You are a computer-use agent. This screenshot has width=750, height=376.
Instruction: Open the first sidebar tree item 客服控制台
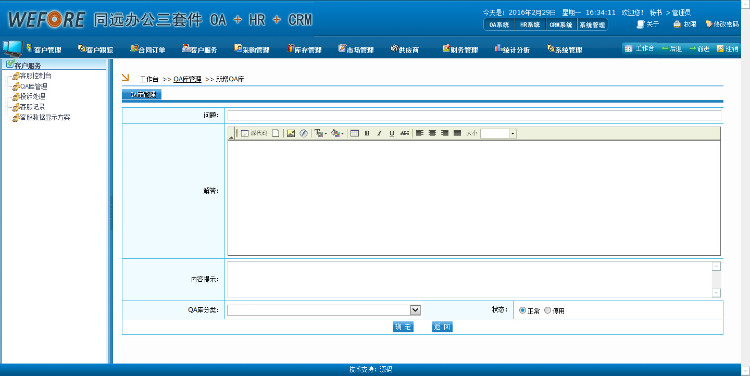click(x=32, y=76)
